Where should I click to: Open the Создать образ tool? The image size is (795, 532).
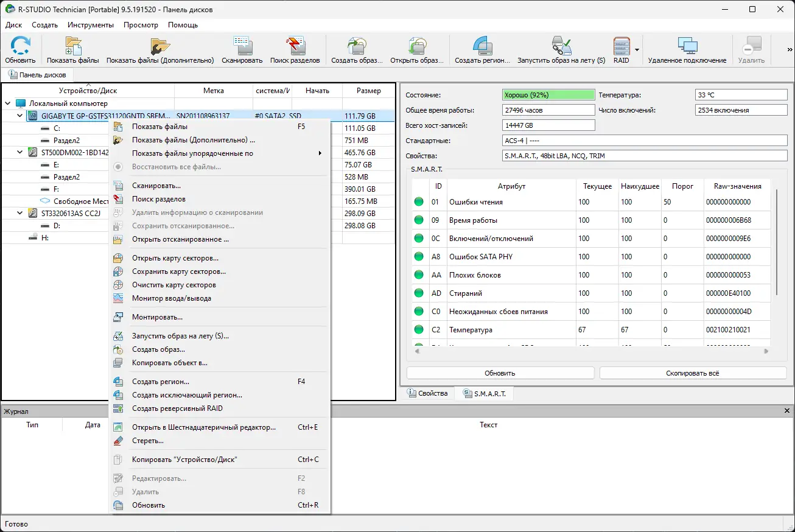357,49
